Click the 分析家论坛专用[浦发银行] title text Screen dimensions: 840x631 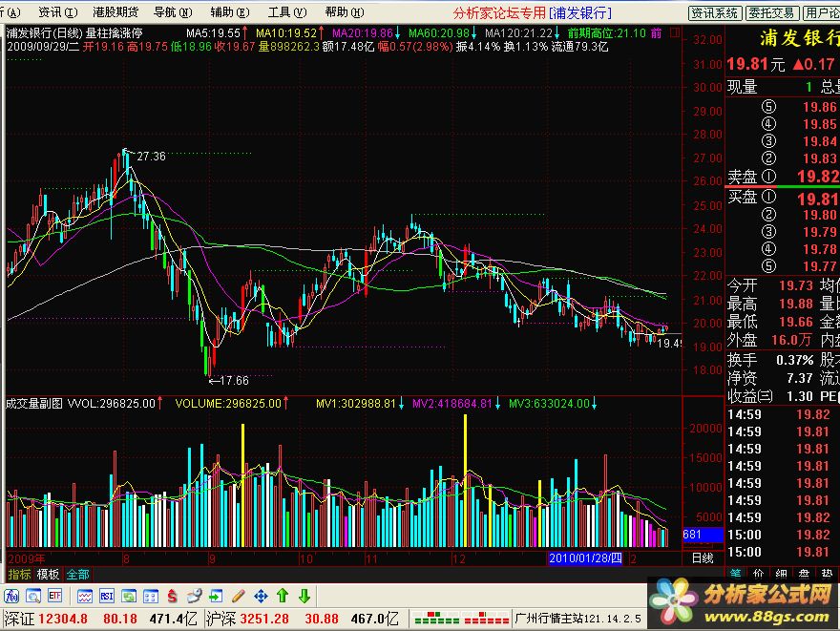[533, 12]
